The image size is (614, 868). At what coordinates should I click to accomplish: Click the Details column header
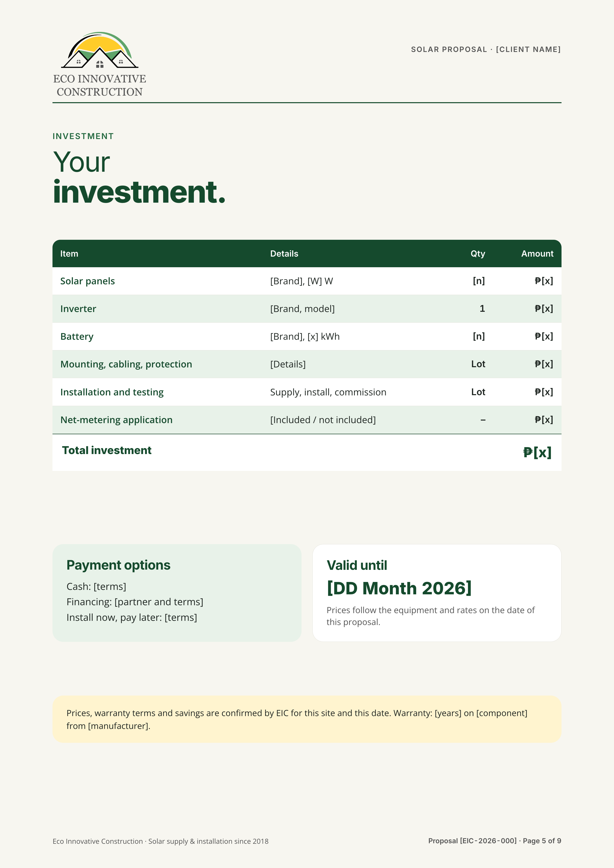coord(284,254)
